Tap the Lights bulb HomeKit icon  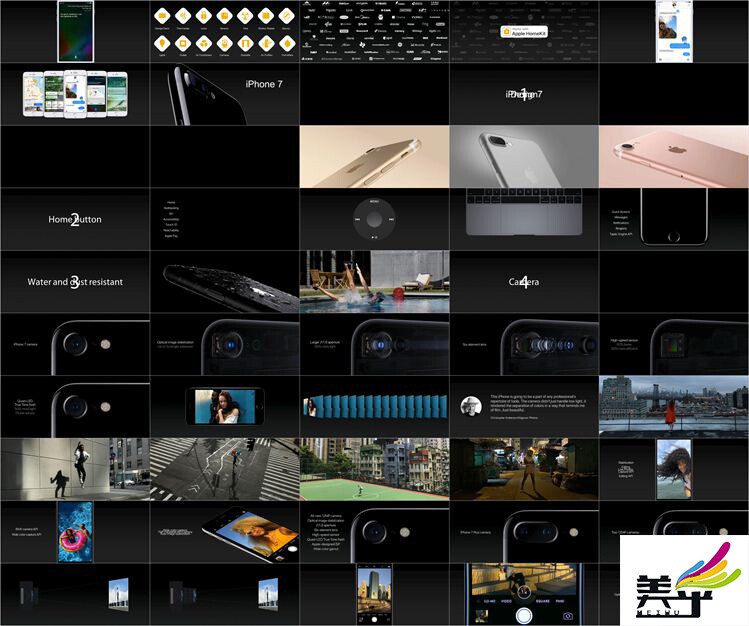(x=162, y=43)
